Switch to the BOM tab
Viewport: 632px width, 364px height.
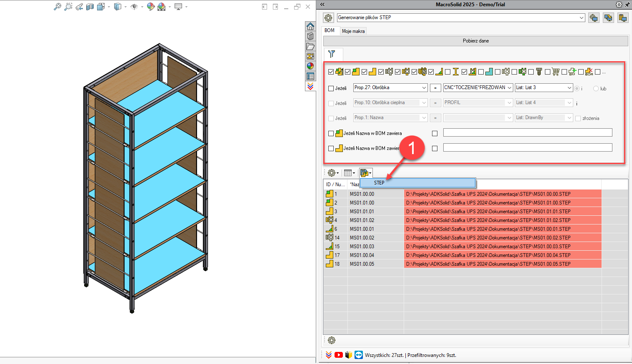(x=330, y=30)
